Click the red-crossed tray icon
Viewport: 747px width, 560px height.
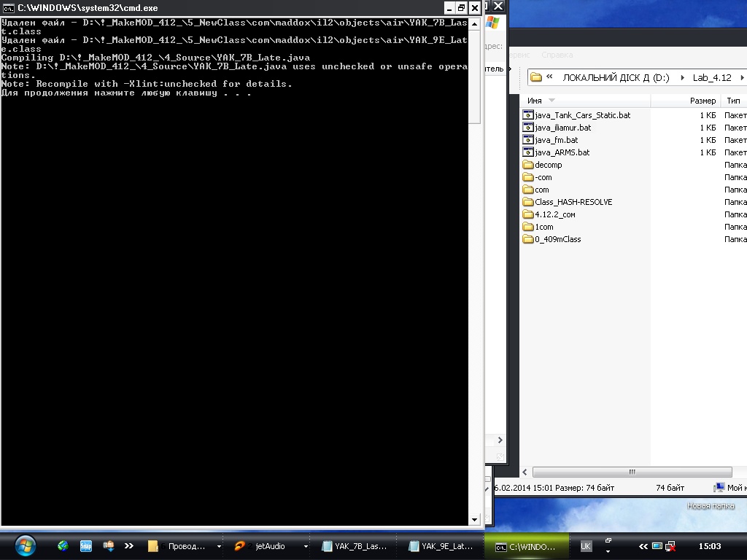(x=670, y=546)
